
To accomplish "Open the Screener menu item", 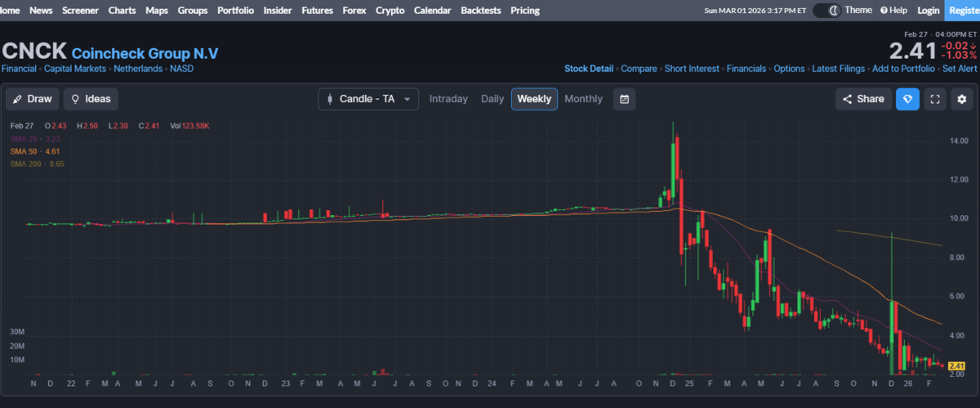I will pyautogui.click(x=81, y=11).
